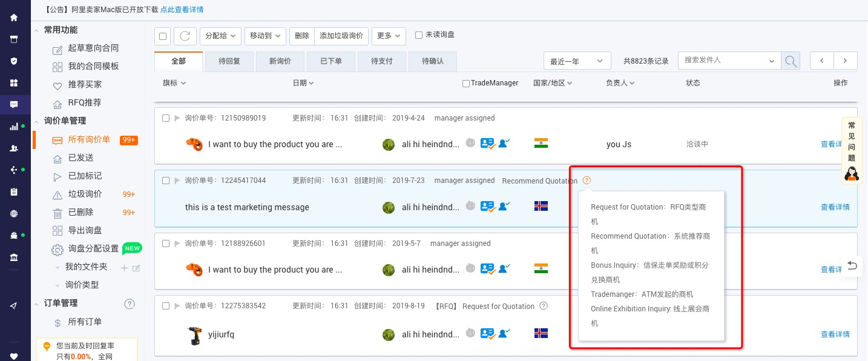Open 起草意向合同 in the sidebar
868x361 pixels.
pos(93,48)
